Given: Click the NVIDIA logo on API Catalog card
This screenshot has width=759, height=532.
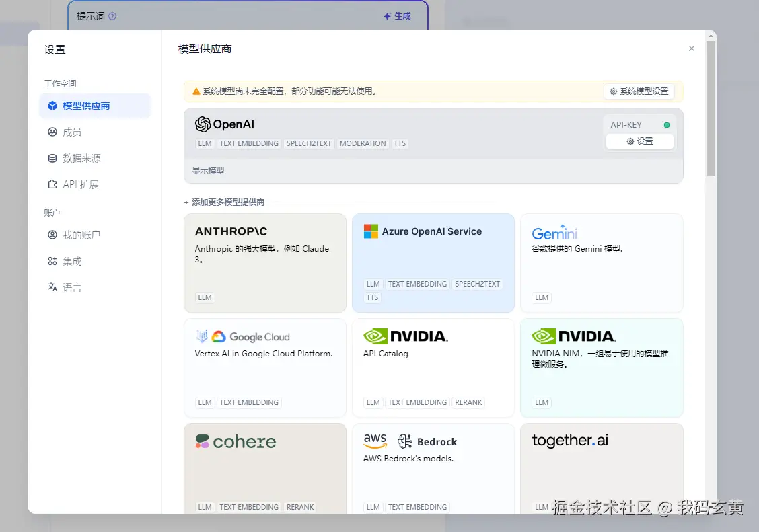Looking at the screenshot, I should (x=406, y=336).
